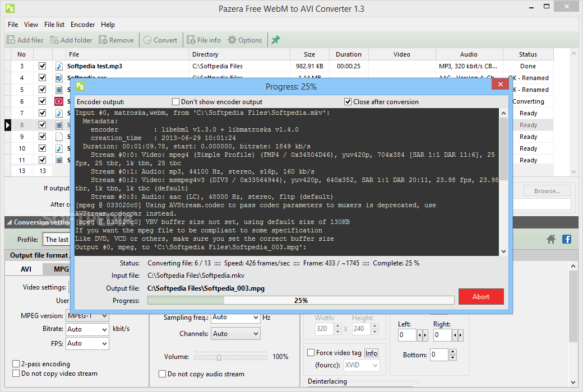Viewport: 583px width, 392px height.
Task: Click into the Left crop value field
Action: [x=407, y=335]
